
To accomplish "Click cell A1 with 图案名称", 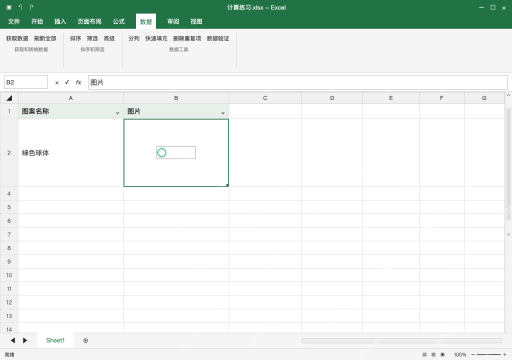I will click(71, 111).
